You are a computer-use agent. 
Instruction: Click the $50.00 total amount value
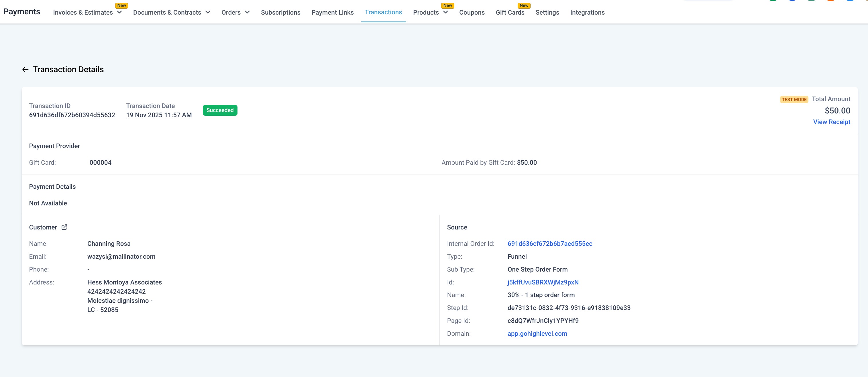click(x=837, y=111)
